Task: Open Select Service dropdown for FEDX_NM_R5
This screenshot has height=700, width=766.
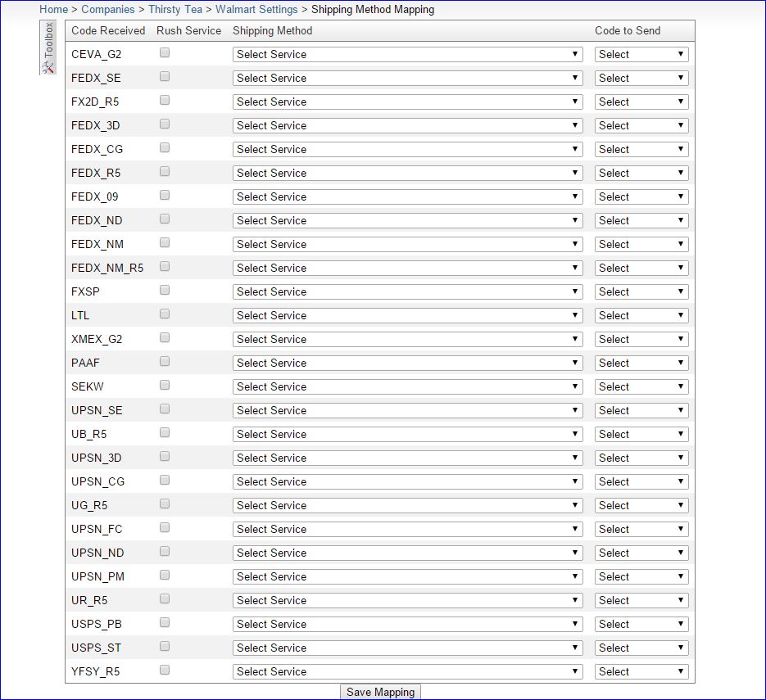Action: (408, 268)
